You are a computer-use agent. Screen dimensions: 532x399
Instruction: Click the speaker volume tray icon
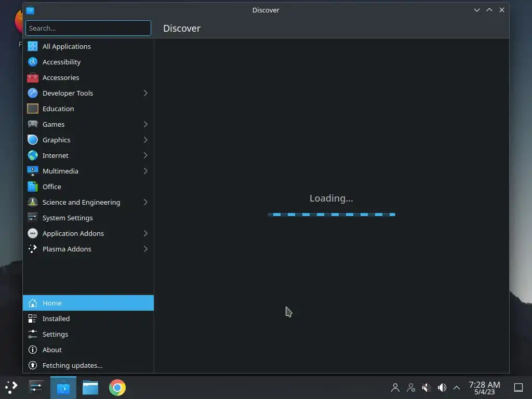click(x=442, y=388)
